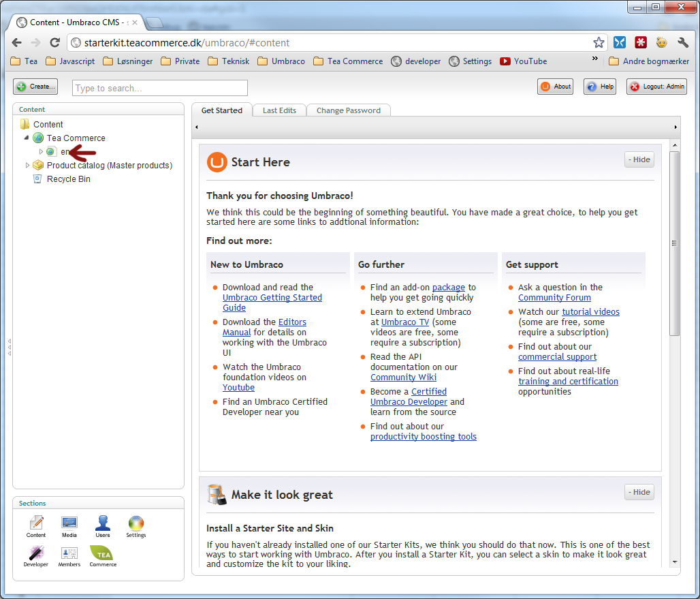Click the blue X extension icon

619,42
